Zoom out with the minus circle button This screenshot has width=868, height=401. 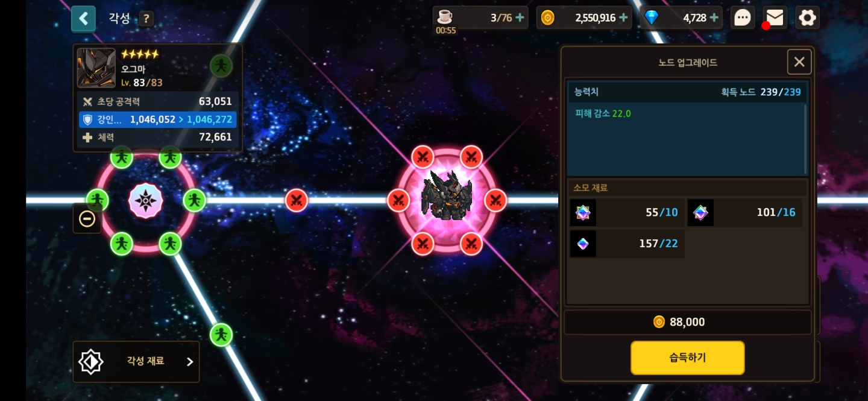point(87,218)
